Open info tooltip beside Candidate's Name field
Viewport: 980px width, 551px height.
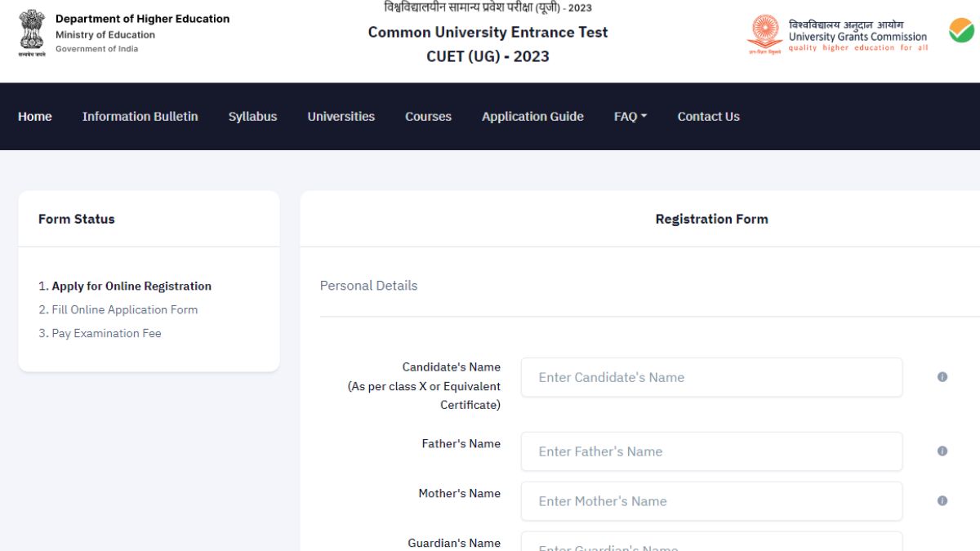tap(942, 376)
